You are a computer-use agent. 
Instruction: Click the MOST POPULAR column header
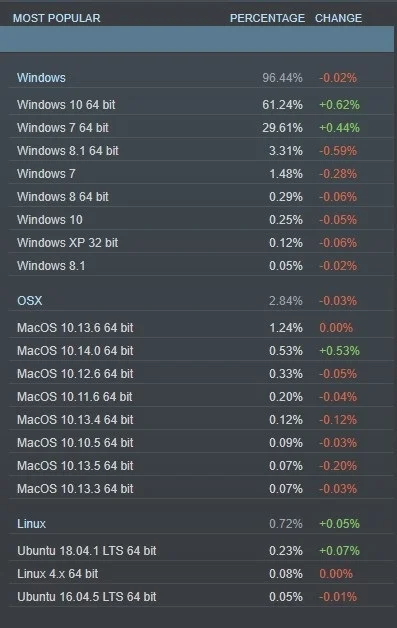point(56,18)
